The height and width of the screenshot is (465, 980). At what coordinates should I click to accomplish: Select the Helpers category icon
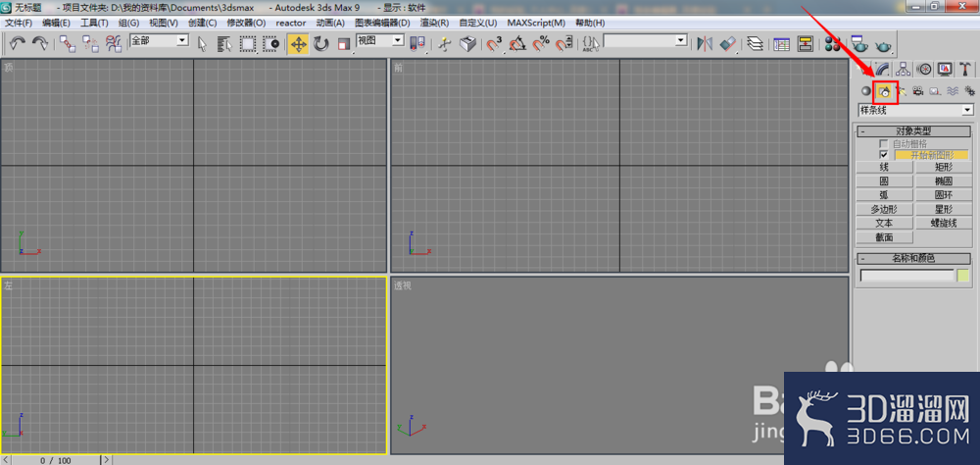[x=935, y=91]
